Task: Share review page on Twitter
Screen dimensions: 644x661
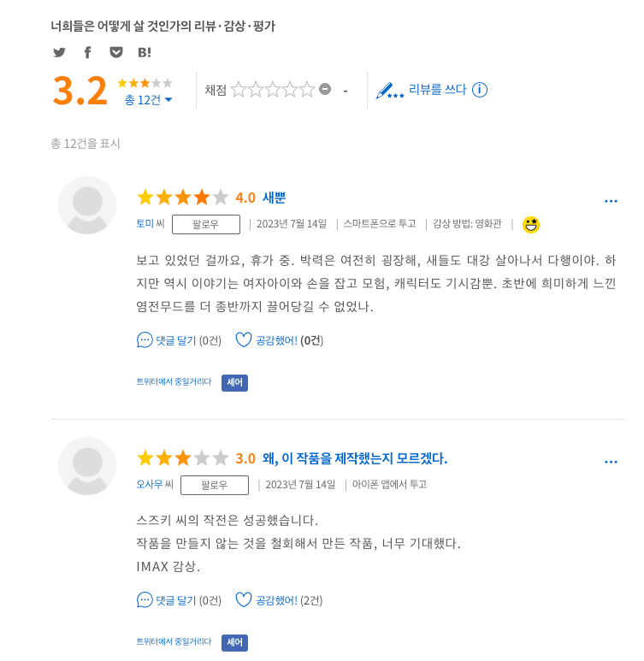Action: point(59,52)
